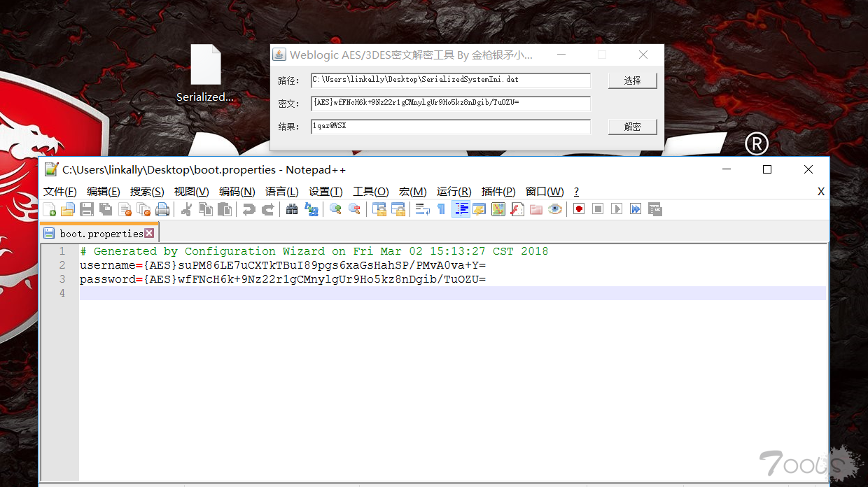Toggle synchronize vertical scrolling icon
This screenshot has width=868, height=487.
[x=379, y=209]
